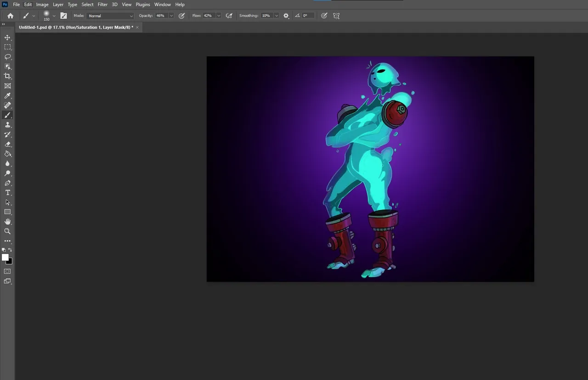Viewport: 588px width, 380px height.
Task: Select the Horizontal Type tool
Action: pyautogui.click(x=7, y=193)
